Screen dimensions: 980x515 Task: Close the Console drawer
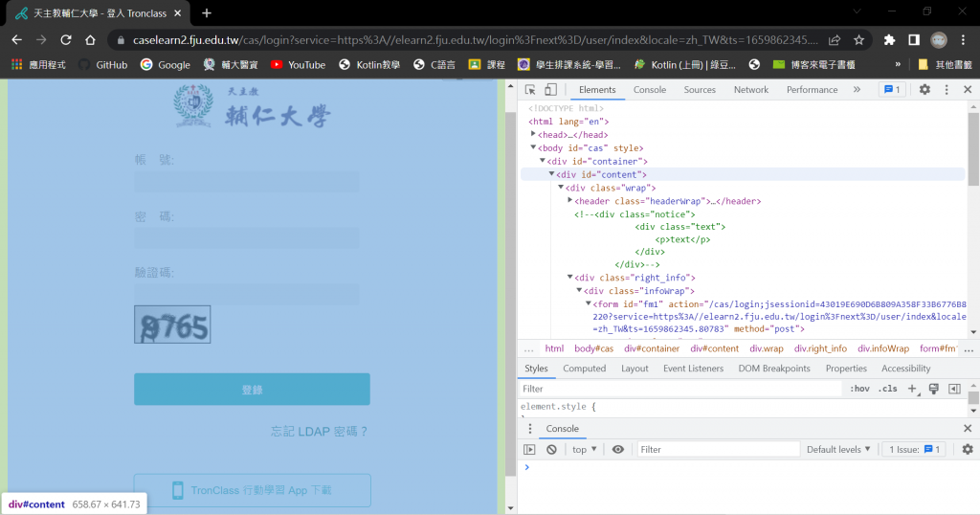(x=968, y=428)
